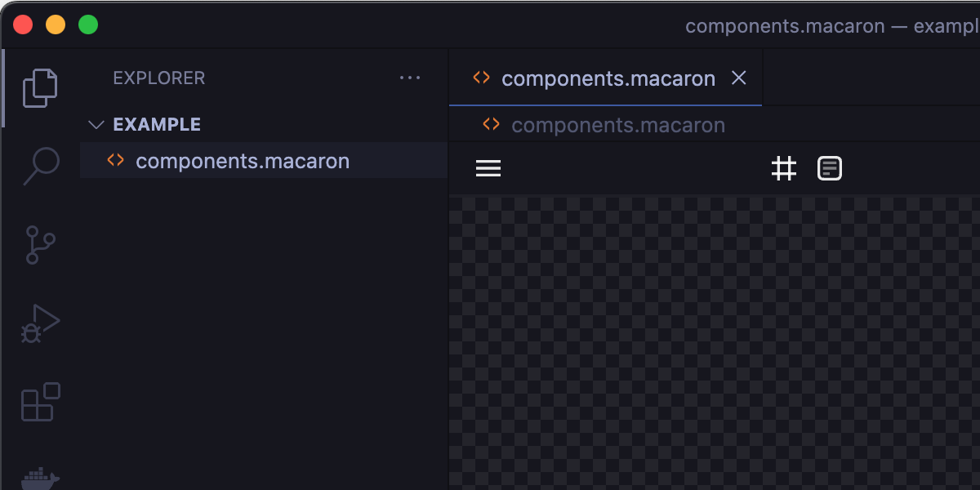This screenshot has width=980, height=490.
Task: Click the components.macaron breadcrumb item
Action: point(617,125)
